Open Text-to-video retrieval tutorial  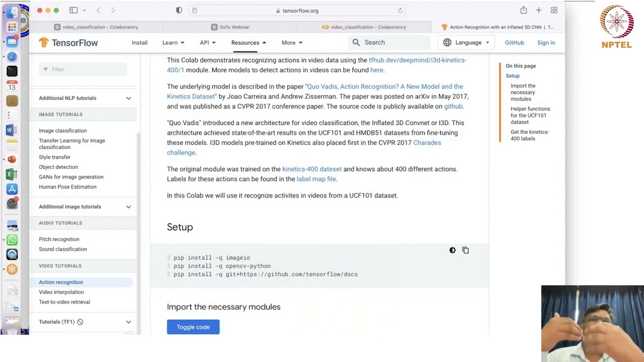tap(64, 302)
